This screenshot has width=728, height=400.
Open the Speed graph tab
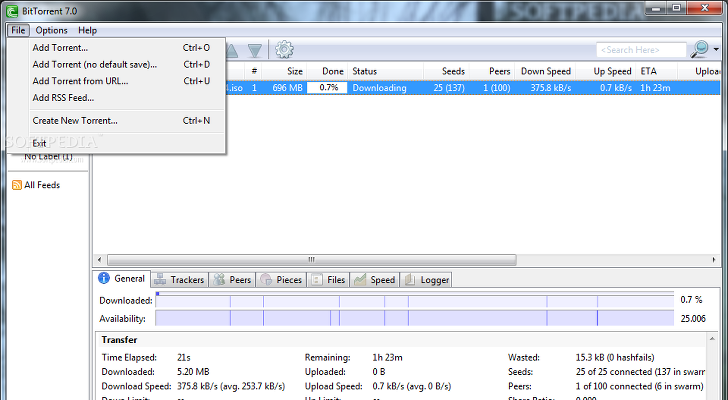tap(375, 280)
